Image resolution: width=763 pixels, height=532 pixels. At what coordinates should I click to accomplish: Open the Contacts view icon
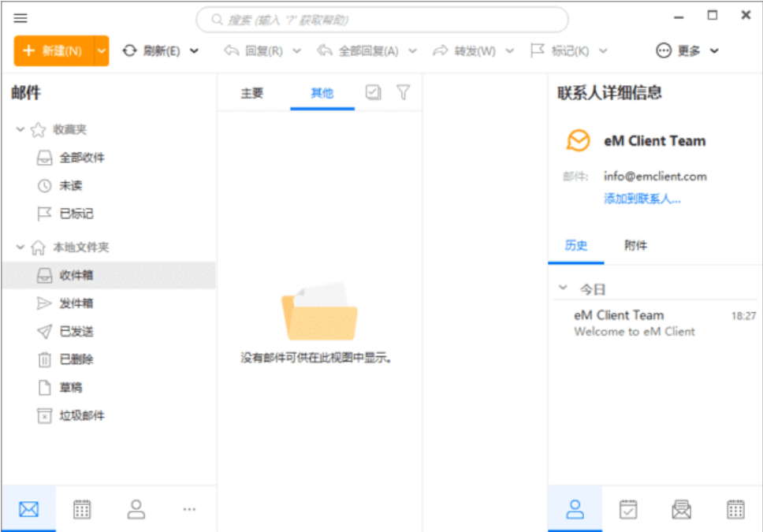[x=136, y=509]
